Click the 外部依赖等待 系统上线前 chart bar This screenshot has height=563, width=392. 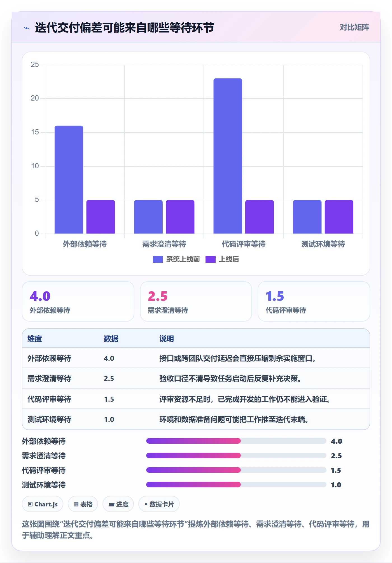(x=69, y=180)
